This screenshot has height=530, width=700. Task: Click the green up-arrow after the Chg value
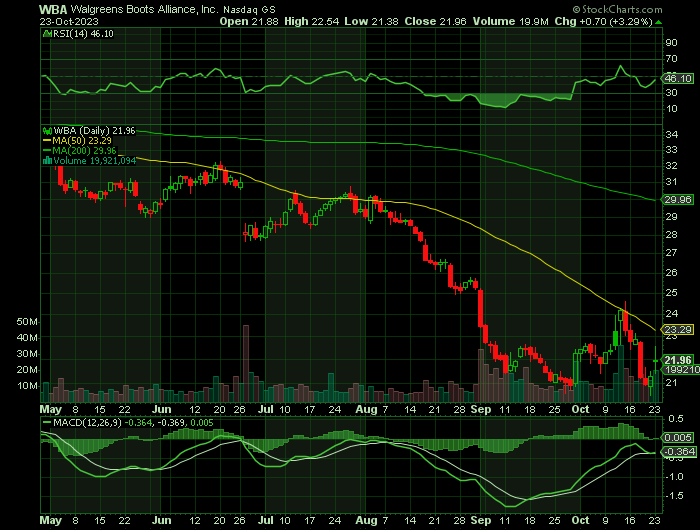tap(659, 22)
